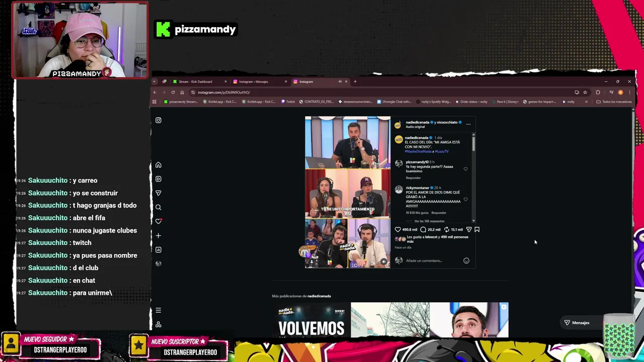
Task: Create new post with plus icon
Action: coord(158,235)
